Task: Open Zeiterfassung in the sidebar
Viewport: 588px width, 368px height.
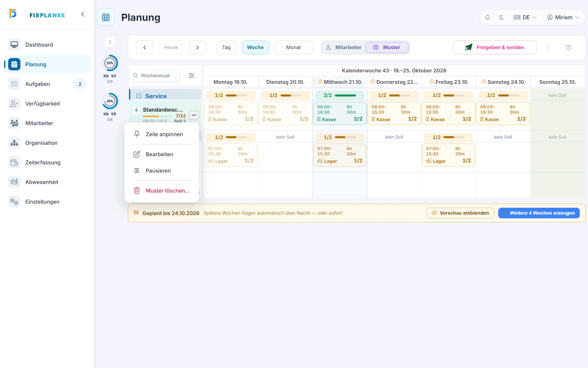Action: (x=47, y=163)
